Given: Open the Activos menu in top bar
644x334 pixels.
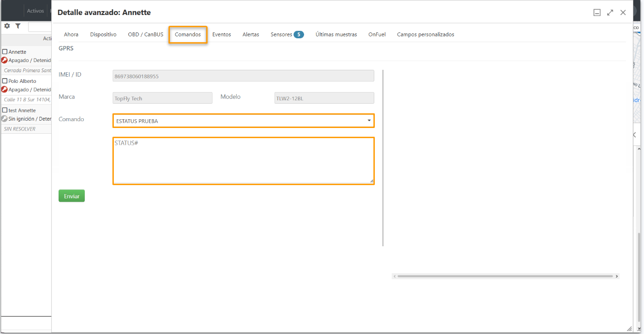Looking at the screenshot, I should click(35, 11).
